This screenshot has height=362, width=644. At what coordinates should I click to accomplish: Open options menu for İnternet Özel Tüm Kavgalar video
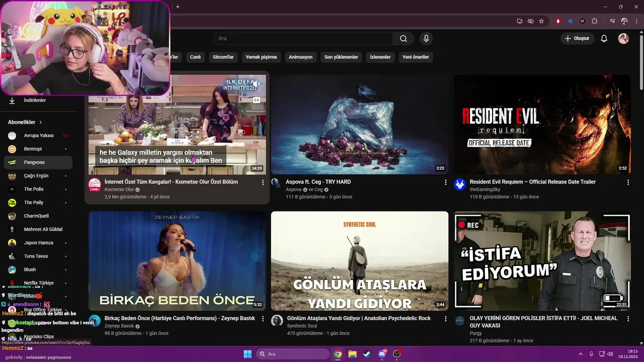(263, 182)
